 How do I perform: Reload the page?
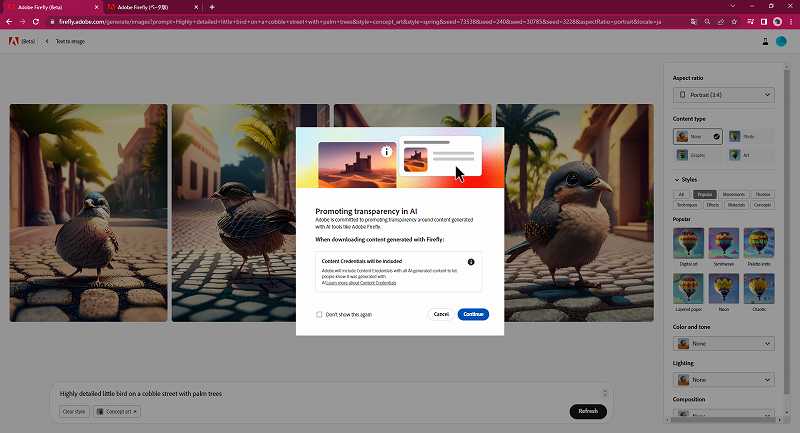click(36, 22)
